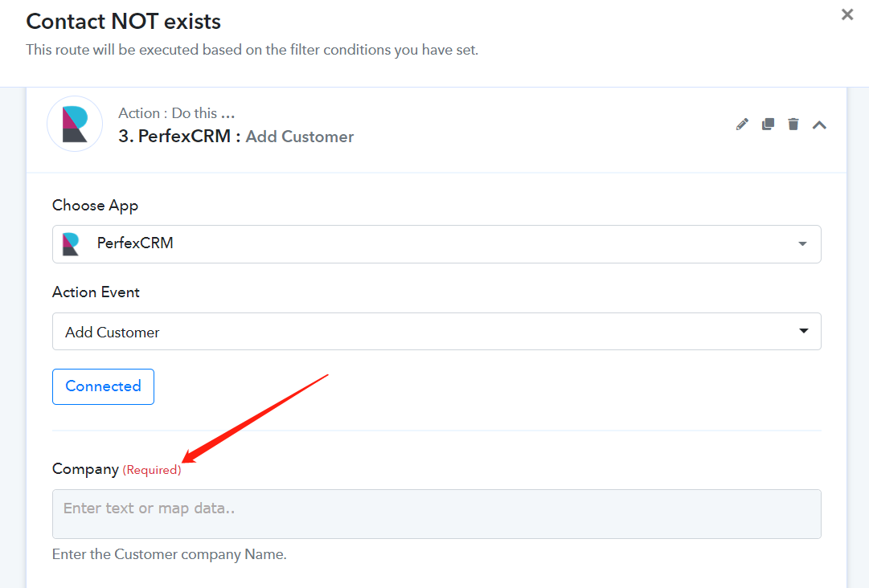Click the caret on the Action Event selector
The width and height of the screenshot is (869, 588).
804,331
